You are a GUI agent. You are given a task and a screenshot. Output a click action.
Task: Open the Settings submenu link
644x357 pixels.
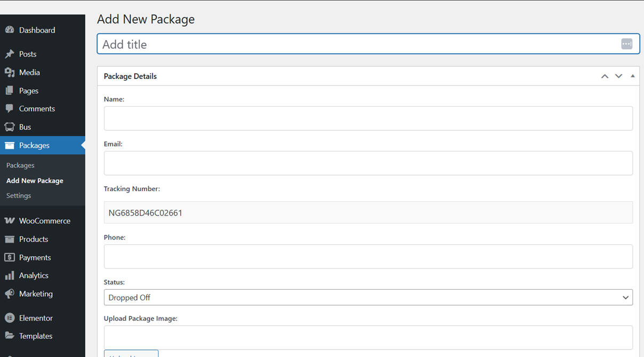pos(19,196)
